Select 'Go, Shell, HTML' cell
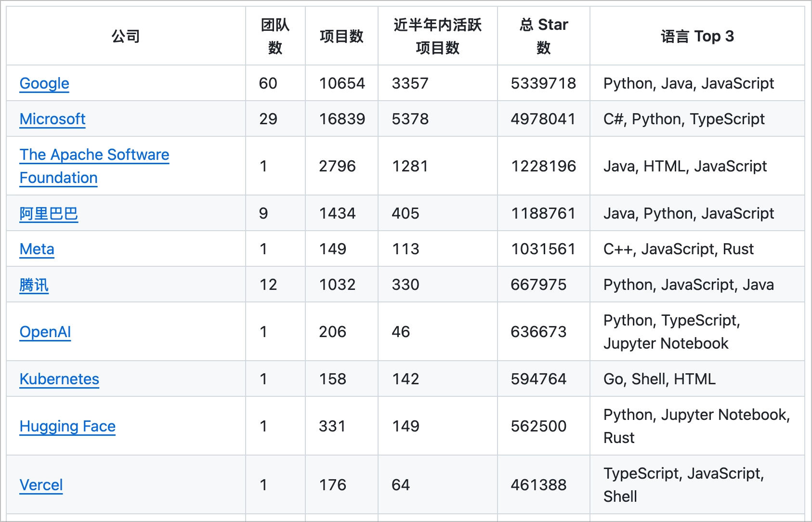The image size is (812, 522). pos(660,379)
